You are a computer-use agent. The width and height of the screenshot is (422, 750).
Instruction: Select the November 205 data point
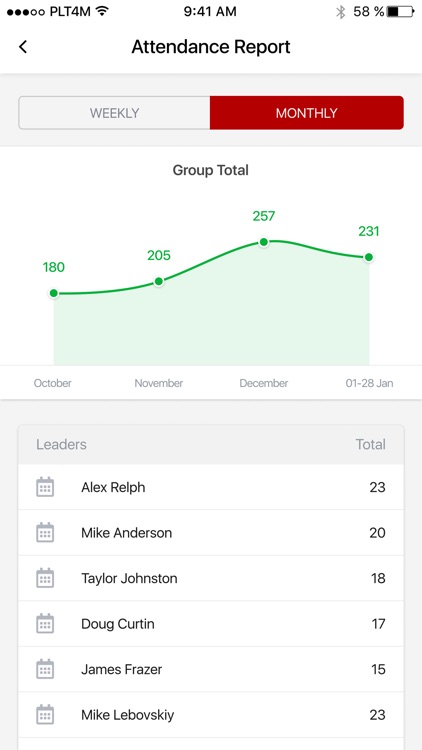coord(158,282)
